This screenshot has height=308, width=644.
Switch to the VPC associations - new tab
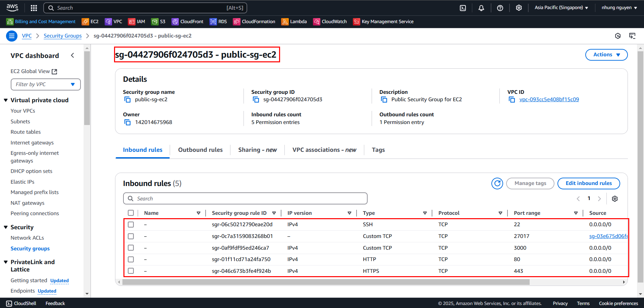click(x=324, y=150)
